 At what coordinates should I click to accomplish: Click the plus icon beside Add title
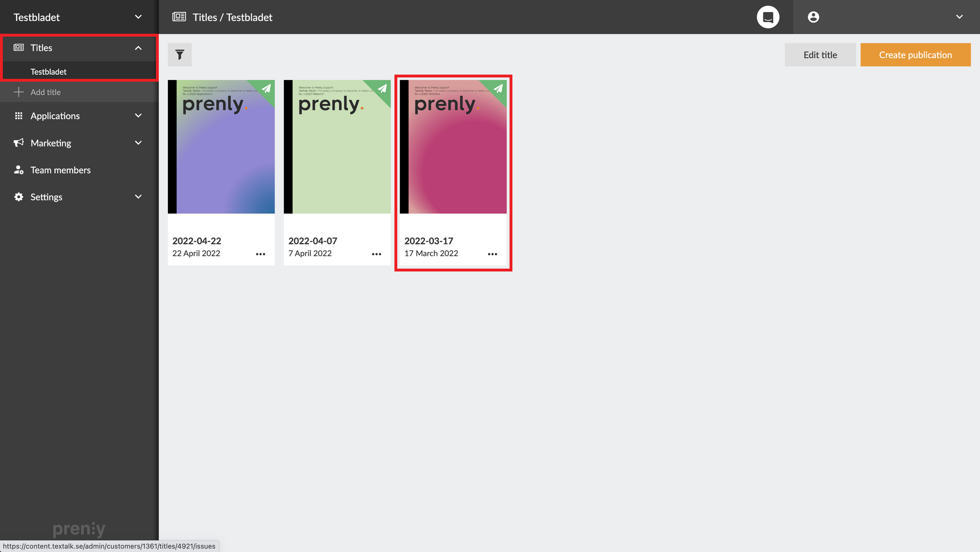(19, 92)
